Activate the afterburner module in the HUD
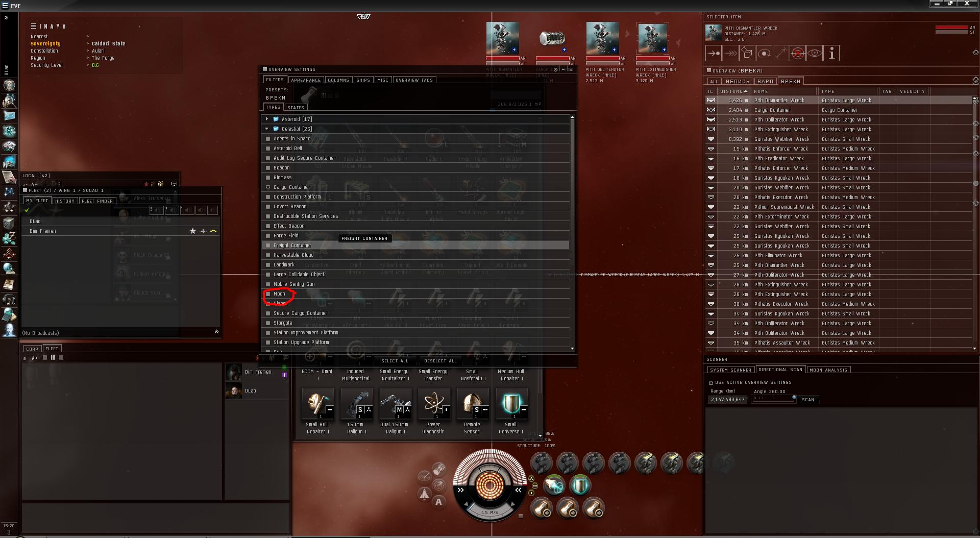 pos(553,485)
